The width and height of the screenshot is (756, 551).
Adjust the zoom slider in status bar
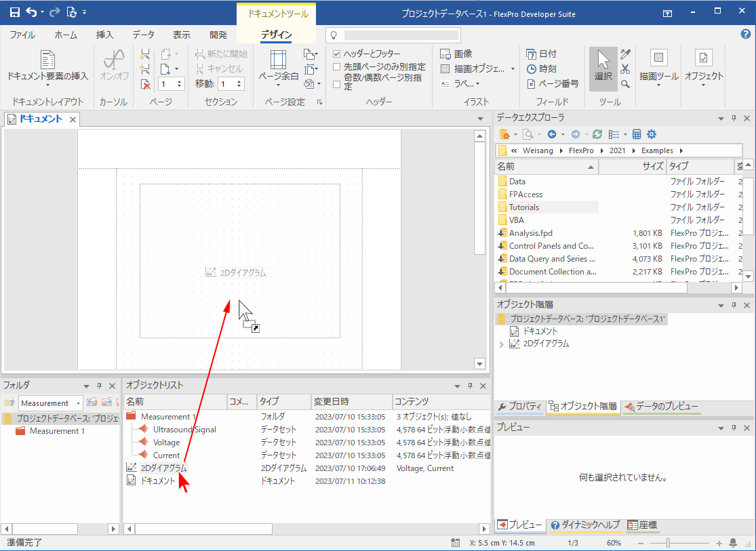pos(669,544)
